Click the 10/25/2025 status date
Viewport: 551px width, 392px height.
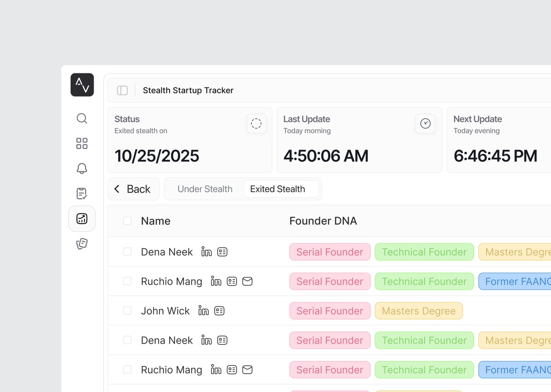pos(157,156)
